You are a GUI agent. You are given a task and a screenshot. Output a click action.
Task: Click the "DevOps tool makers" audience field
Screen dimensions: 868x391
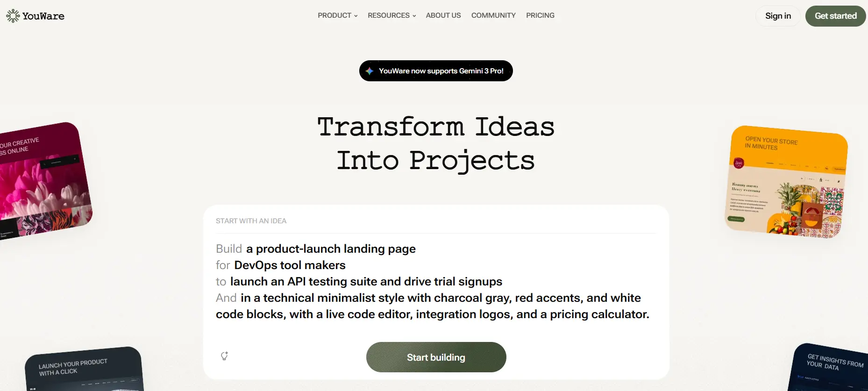coord(290,265)
